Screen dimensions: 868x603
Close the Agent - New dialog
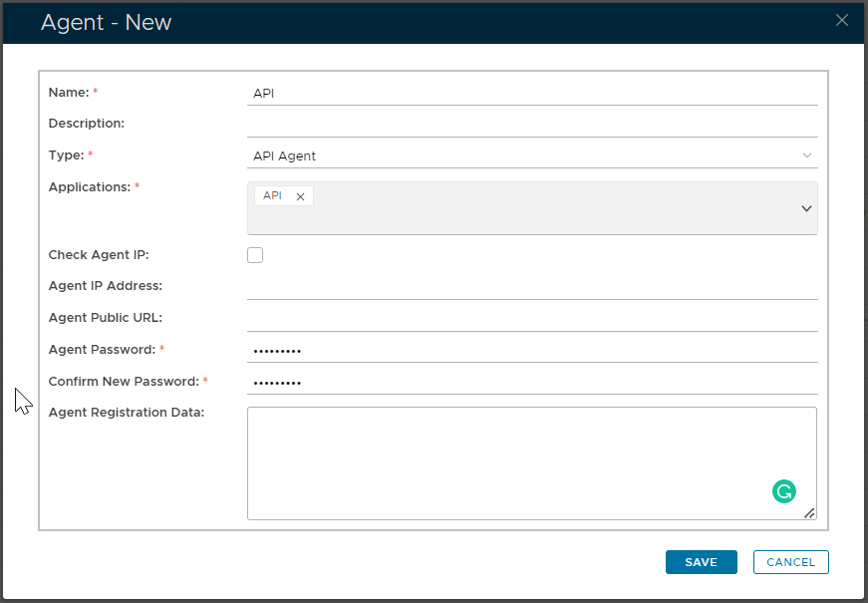tap(842, 20)
